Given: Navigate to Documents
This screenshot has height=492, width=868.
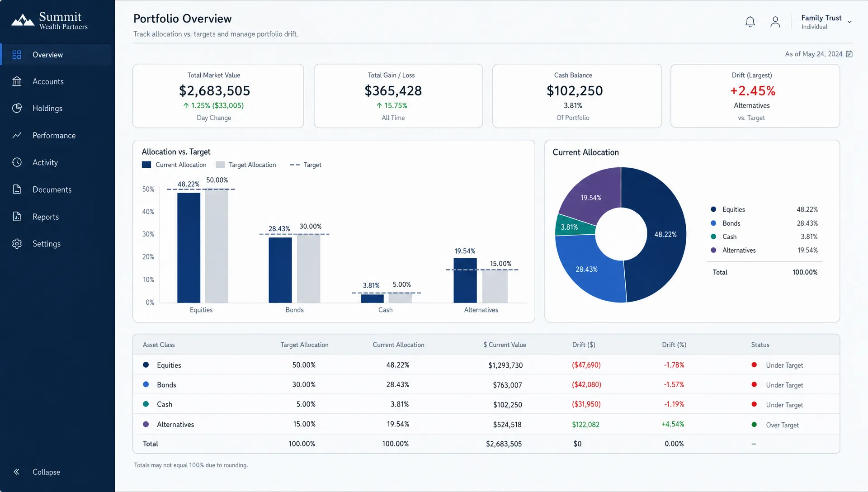Looking at the screenshot, I should point(52,189).
